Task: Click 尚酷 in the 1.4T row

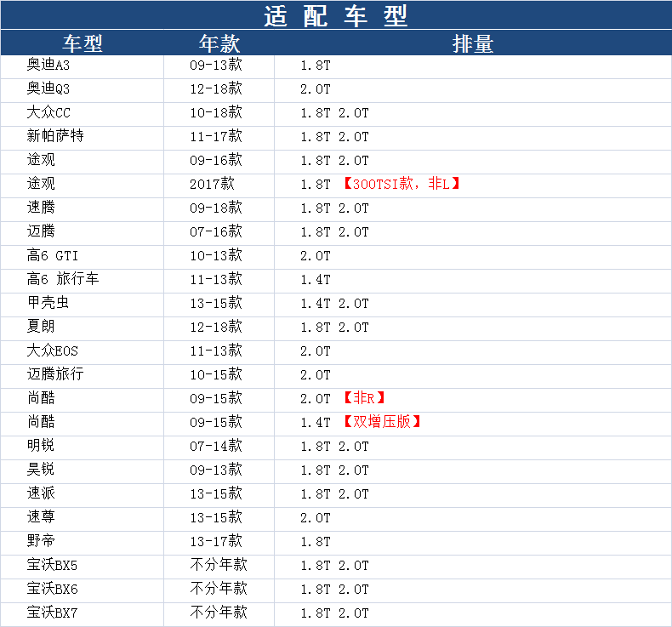Action: pyautogui.click(x=41, y=422)
